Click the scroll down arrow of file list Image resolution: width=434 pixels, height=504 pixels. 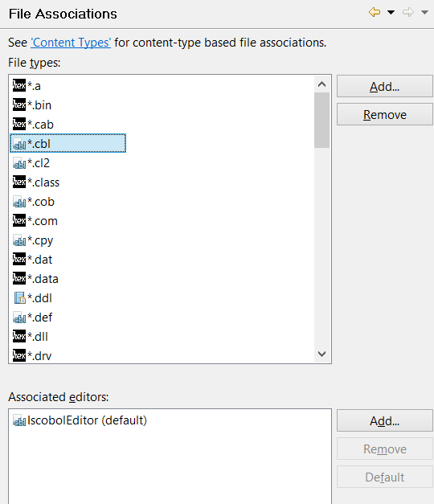pyautogui.click(x=321, y=354)
